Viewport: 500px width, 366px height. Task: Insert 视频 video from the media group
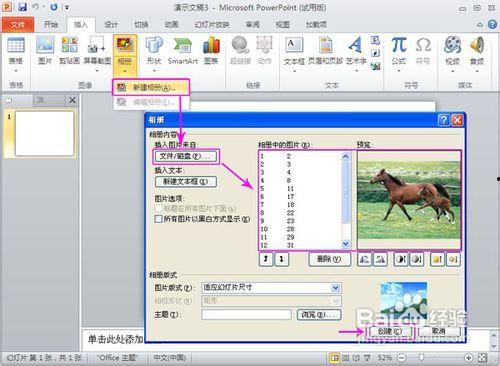pos(452,53)
